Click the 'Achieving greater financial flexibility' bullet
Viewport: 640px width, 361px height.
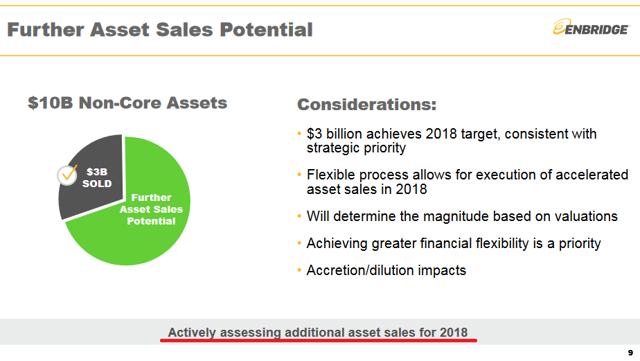pos(453,243)
